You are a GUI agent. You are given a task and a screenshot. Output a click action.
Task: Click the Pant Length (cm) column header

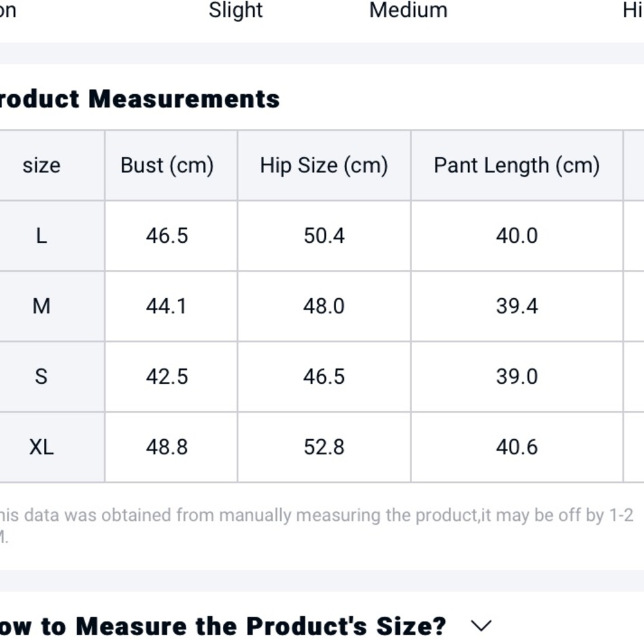pyautogui.click(x=516, y=166)
